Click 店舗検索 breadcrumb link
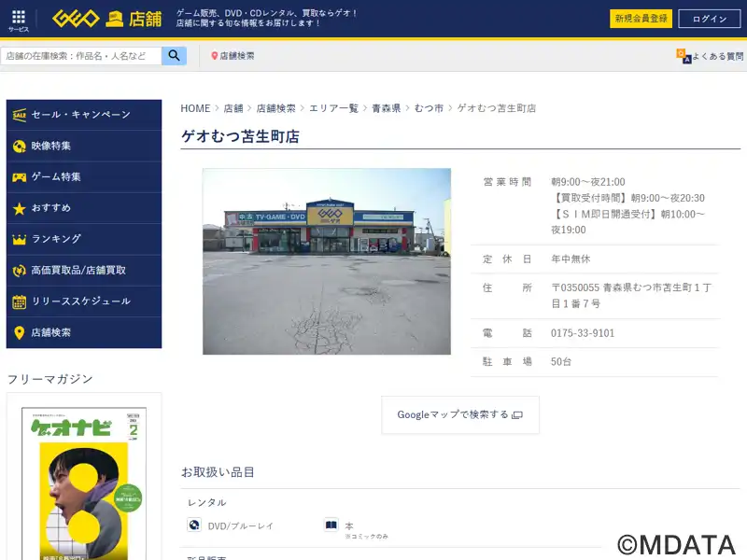 click(x=275, y=108)
